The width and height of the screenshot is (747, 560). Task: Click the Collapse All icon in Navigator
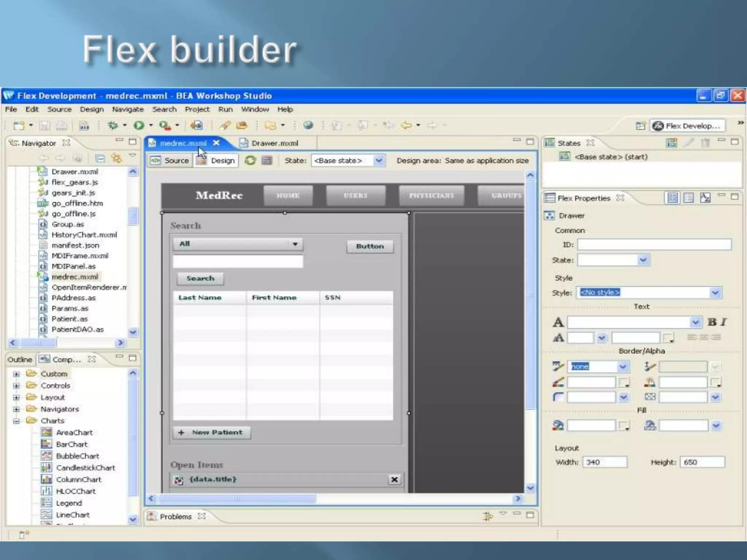click(100, 159)
